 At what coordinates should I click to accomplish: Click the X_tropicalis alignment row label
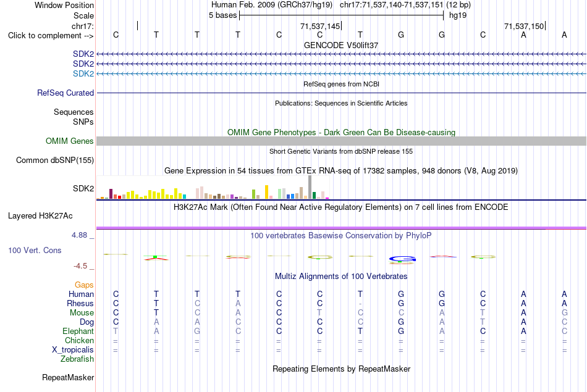(x=73, y=350)
